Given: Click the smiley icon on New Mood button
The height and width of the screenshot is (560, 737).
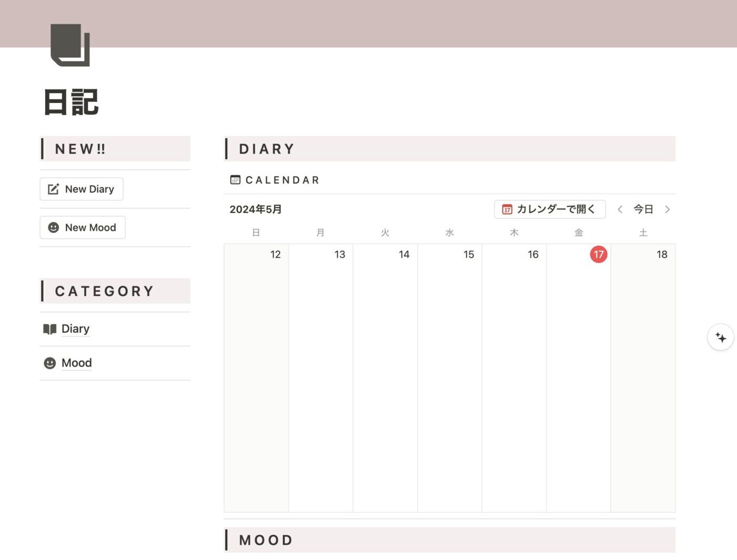Looking at the screenshot, I should click(x=53, y=227).
